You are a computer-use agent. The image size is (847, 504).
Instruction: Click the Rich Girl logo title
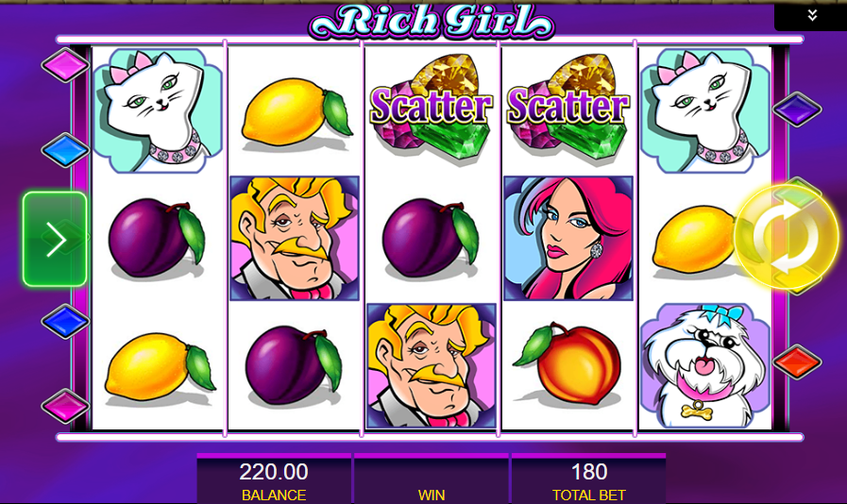point(432,21)
